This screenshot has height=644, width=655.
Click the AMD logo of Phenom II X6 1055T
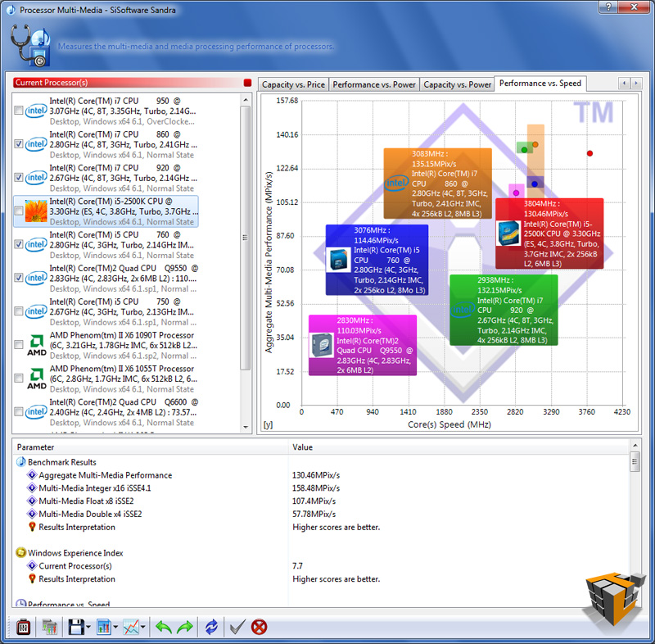(37, 379)
